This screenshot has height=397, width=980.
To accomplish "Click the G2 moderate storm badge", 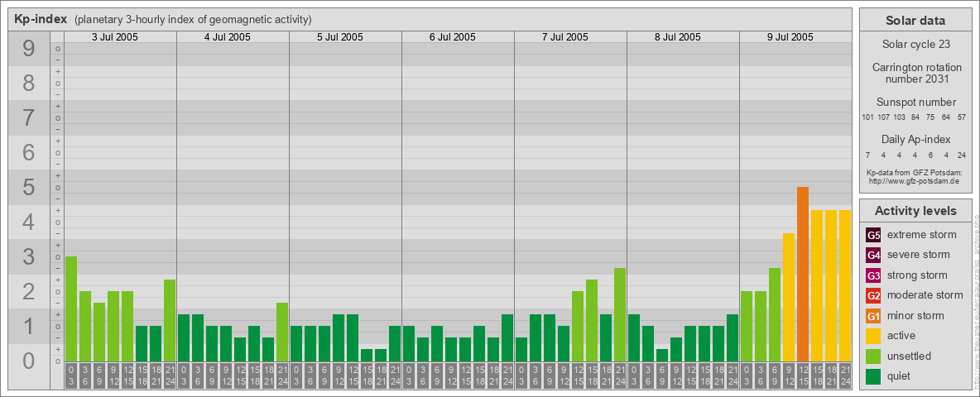I will (x=873, y=295).
